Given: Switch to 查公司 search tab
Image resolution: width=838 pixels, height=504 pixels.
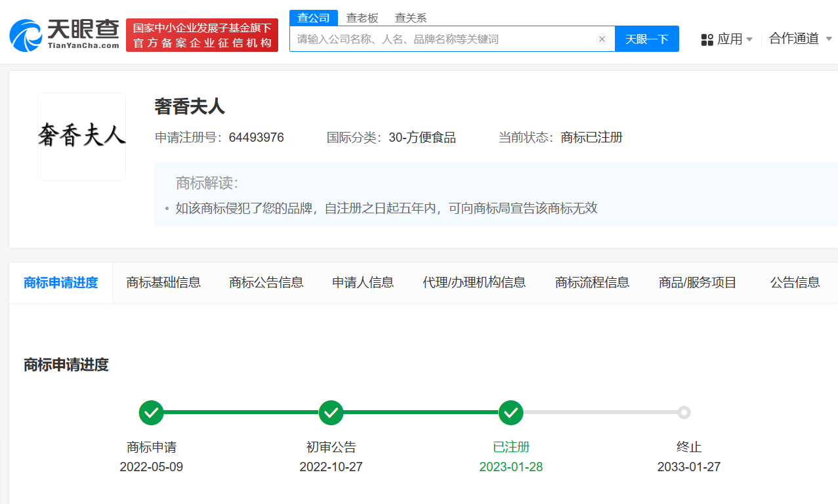Looking at the screenshot, I should click(x=314, y=18).
